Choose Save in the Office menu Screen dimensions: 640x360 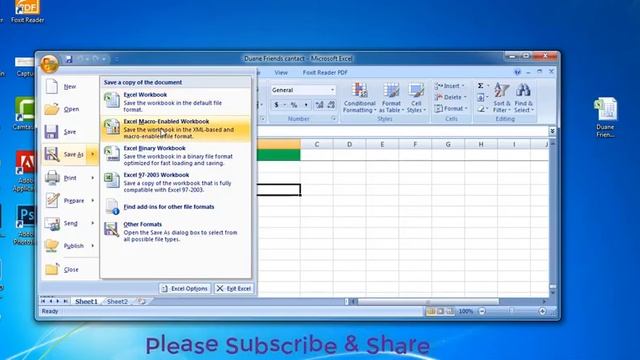pyautogui.click(x=70, y=131)
